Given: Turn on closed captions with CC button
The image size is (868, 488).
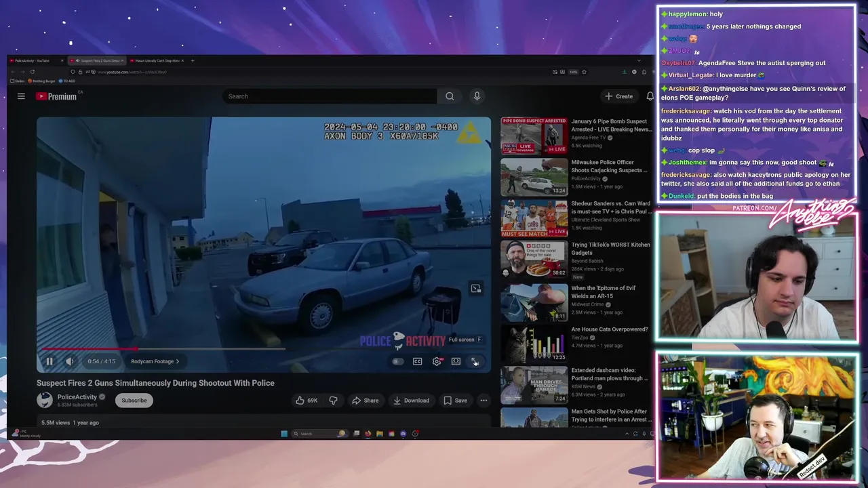Looking at the screenshot, I should 418,361.
